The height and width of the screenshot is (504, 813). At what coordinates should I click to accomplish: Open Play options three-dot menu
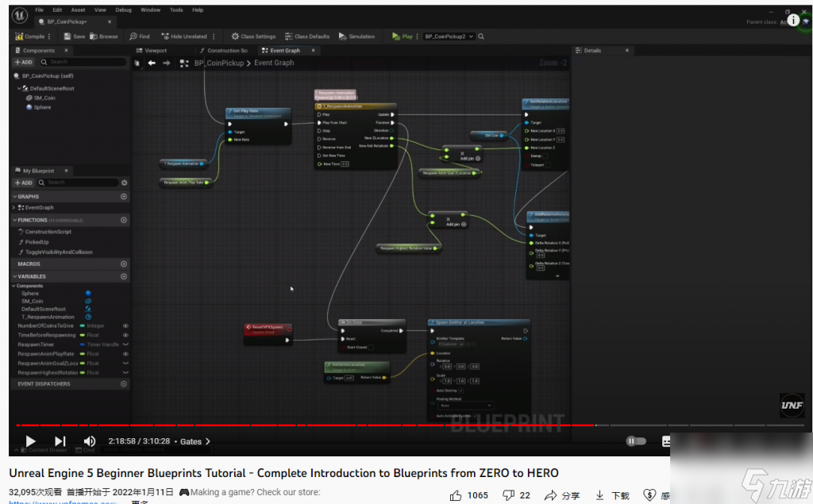417,37
